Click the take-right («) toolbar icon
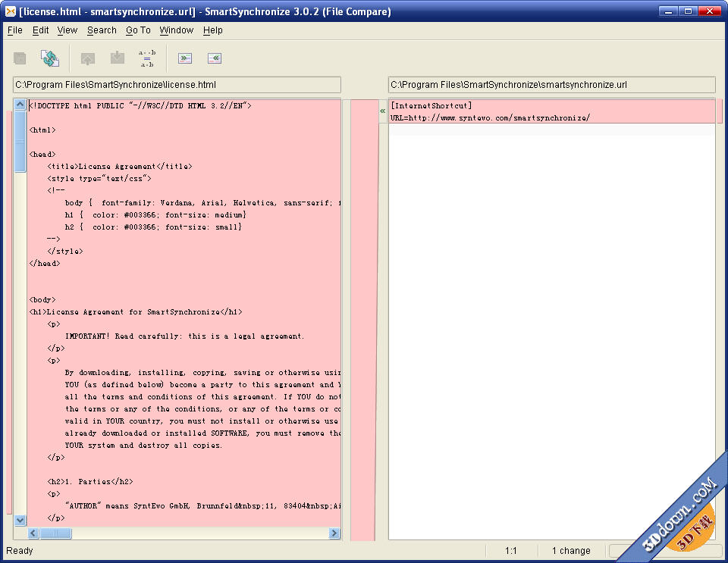728x563 pixels. coord(214,58)
